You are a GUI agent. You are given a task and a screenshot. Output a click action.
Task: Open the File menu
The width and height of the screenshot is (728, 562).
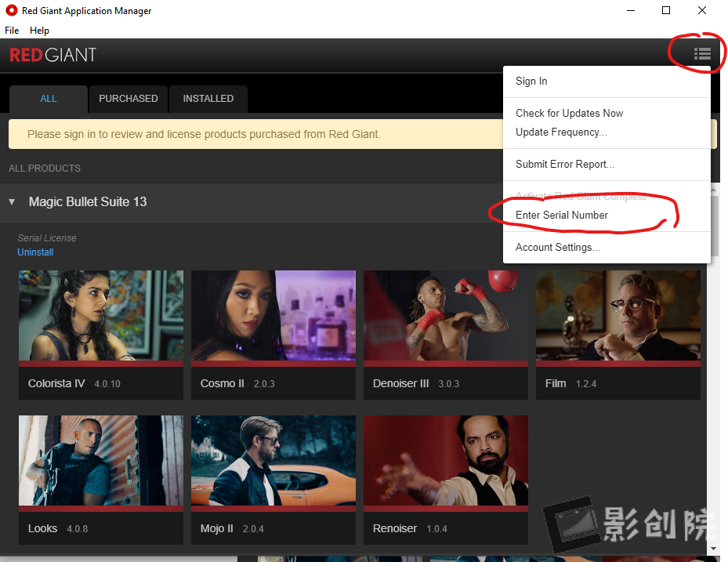[x=12, y=30]
